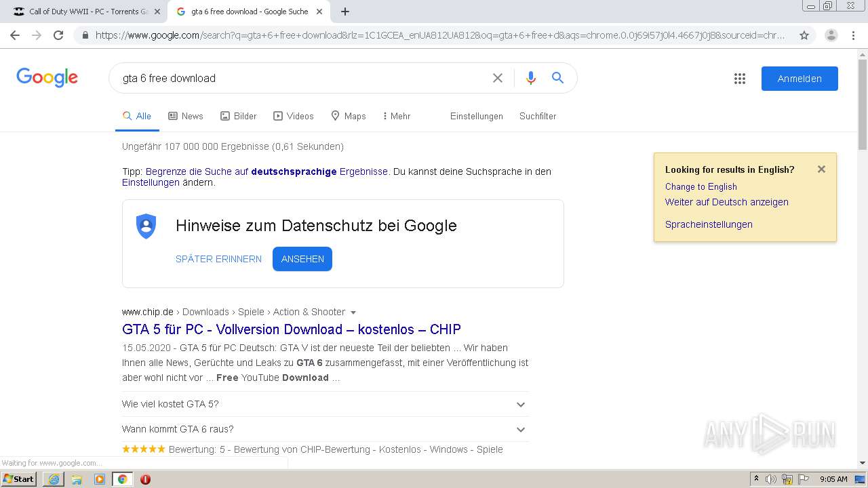
Task: Go back to the previous page
Action: 15,35
